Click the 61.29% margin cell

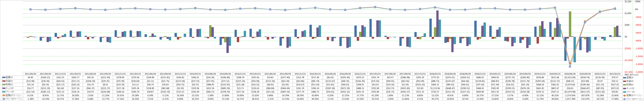375,95
